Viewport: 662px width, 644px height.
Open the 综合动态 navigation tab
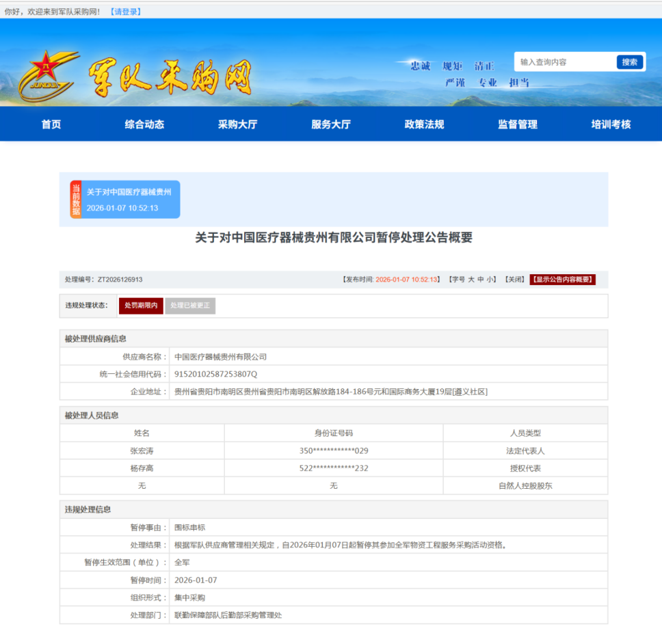tap(144, 124)
